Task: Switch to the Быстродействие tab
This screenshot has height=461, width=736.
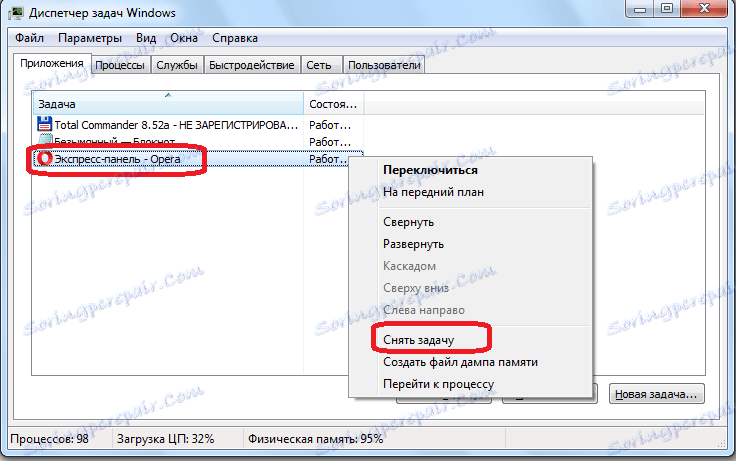Action: [x=252, y=65]
